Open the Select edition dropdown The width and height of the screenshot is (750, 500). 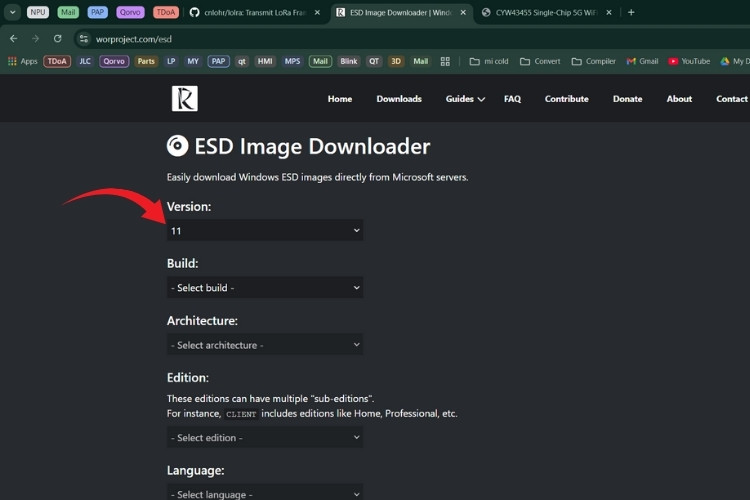click(x=265, y=437)
